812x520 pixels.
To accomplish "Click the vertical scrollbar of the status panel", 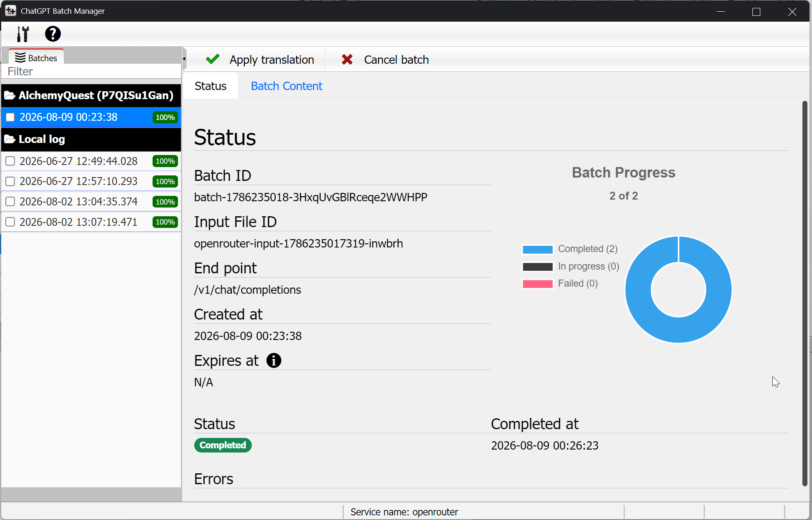I will pos(805,293).
